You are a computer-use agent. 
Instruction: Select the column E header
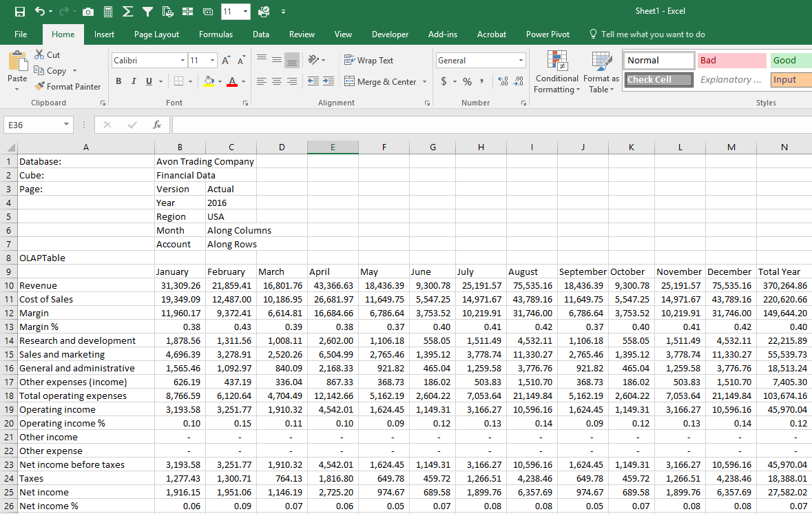[x=333, y=147]
